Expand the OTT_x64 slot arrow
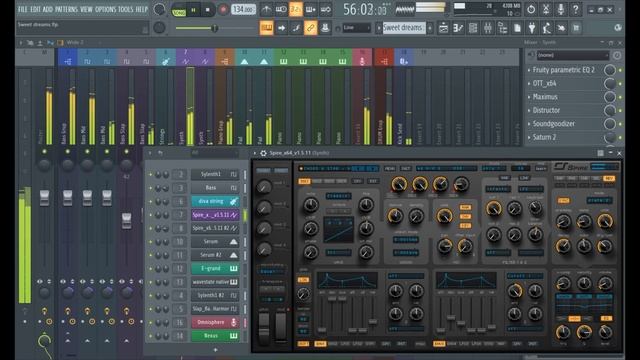 pos(529,84)
